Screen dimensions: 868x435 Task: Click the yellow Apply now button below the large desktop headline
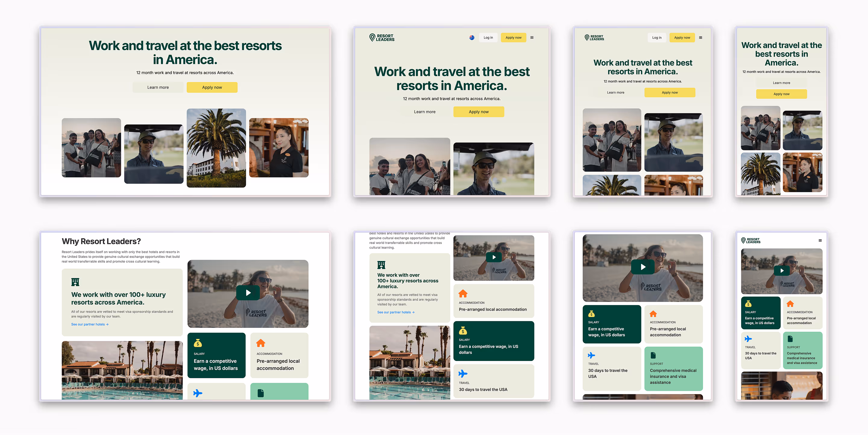pos(212,87)
